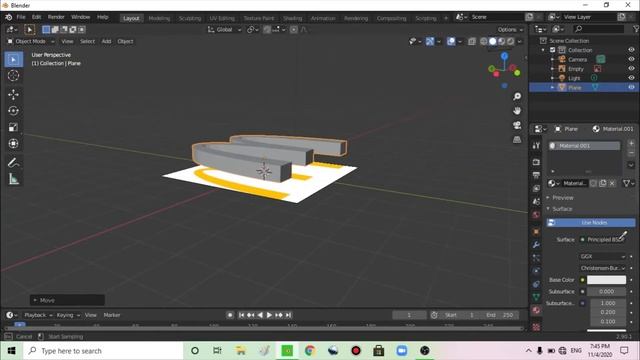Open the viewport Add menu

coord(106,41)
